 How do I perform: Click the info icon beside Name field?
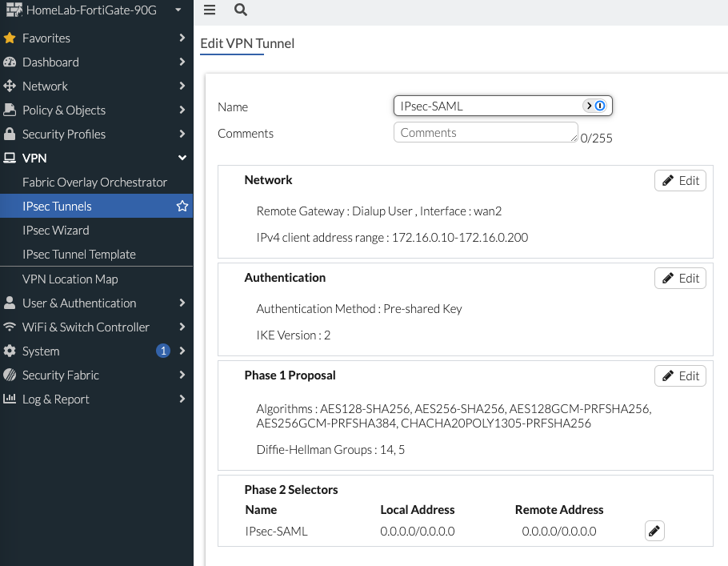tap(600, 105)
